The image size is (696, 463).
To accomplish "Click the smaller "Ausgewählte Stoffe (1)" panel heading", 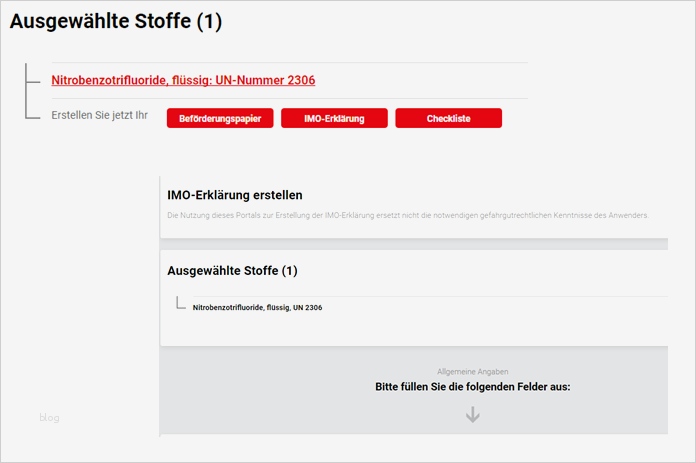I will (x=232, y=271).
